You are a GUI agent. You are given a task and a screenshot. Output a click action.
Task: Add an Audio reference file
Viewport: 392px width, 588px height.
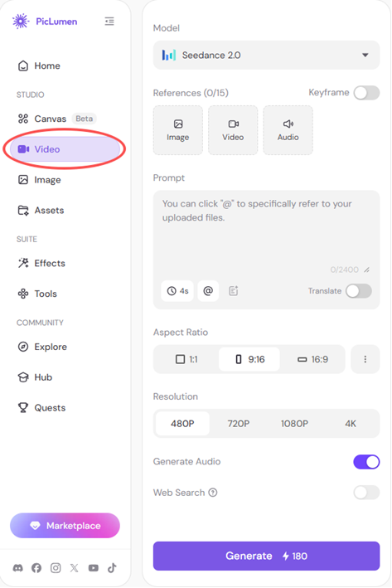288,130
